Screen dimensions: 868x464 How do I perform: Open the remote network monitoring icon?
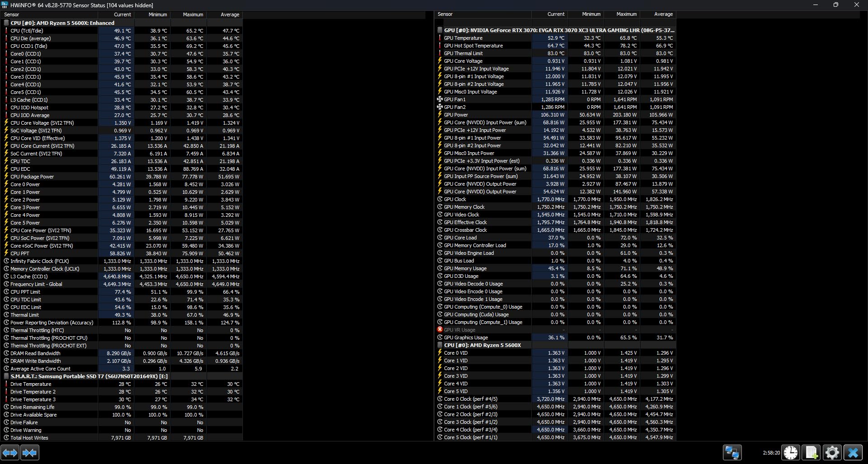[x=732, y=452]
